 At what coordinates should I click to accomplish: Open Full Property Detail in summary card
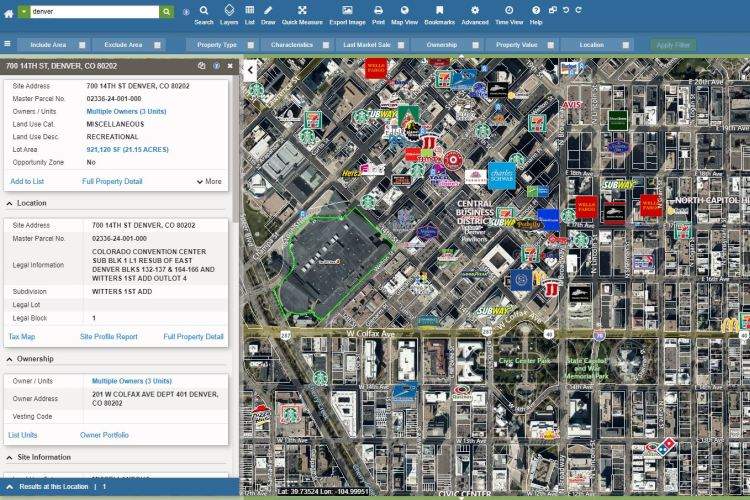pos(112,181)
